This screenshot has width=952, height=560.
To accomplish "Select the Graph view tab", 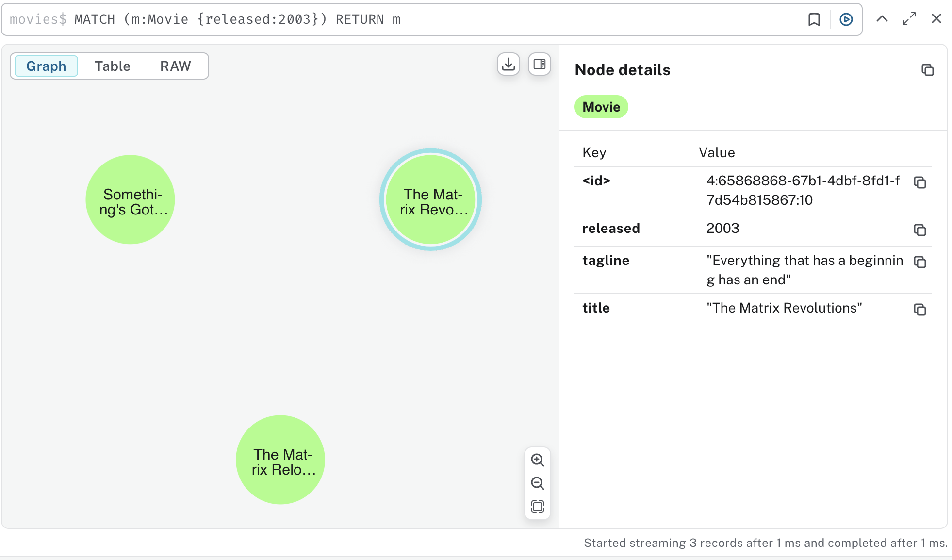I will [x=46, y=66].
